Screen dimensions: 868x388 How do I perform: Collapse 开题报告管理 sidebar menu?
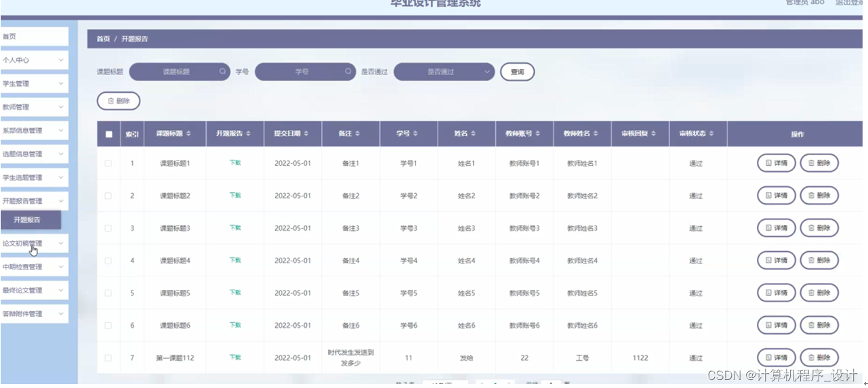coord(34,201)
